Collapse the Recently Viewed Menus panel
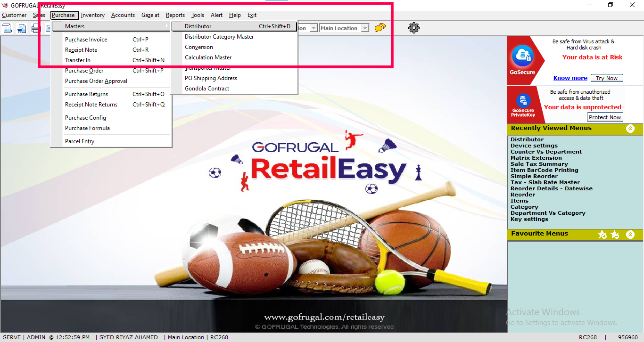Image resolution: width=644 pixels, height=342 pixels. coord(630,129)
